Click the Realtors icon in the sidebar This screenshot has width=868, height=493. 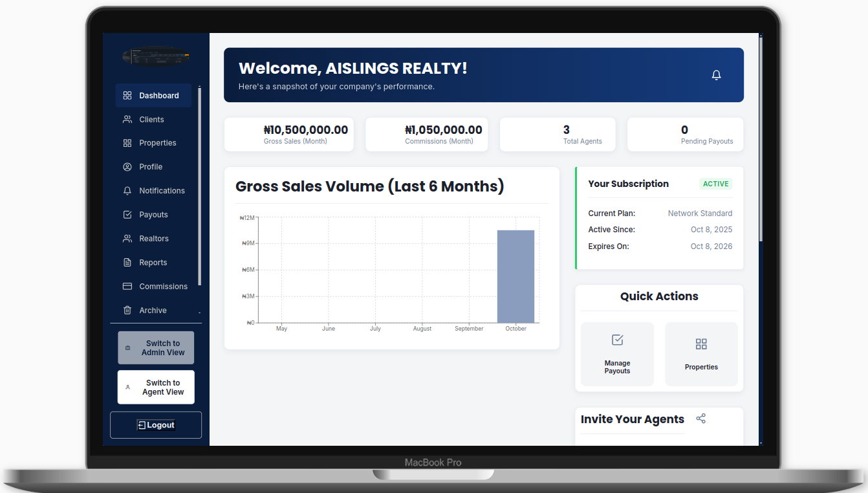tap(127, 238)
